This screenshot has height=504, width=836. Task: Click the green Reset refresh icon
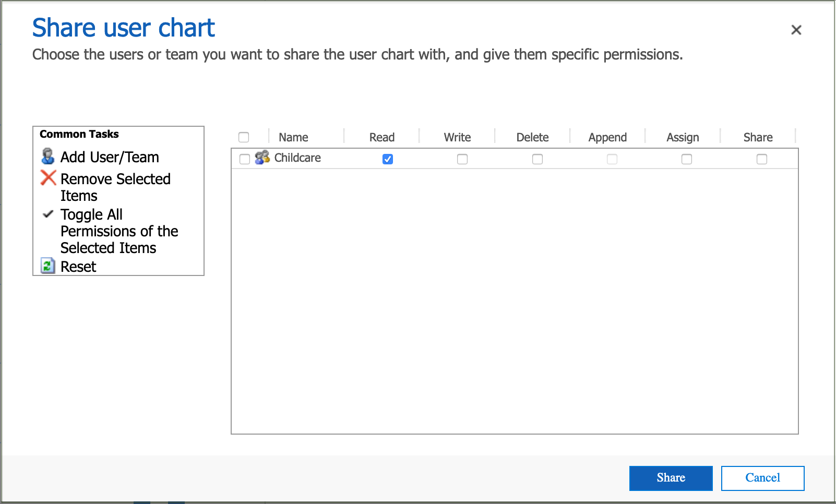[x=48, y=266]
